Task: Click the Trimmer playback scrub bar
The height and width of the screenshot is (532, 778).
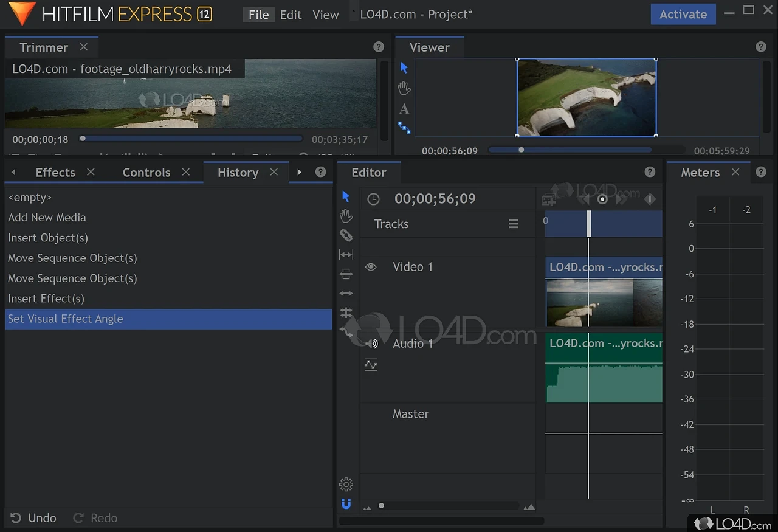Action: 191,139
